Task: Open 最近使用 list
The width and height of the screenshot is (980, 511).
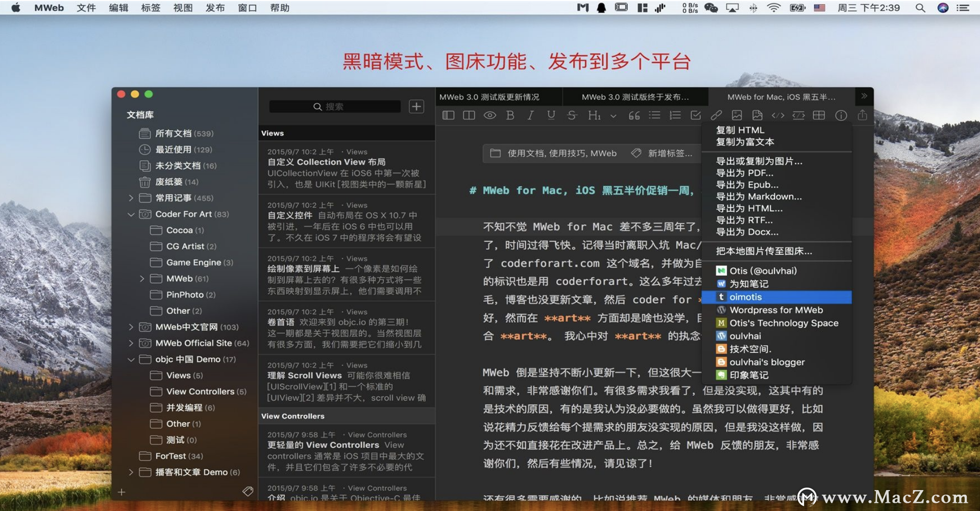Action: tap(176, 150)
